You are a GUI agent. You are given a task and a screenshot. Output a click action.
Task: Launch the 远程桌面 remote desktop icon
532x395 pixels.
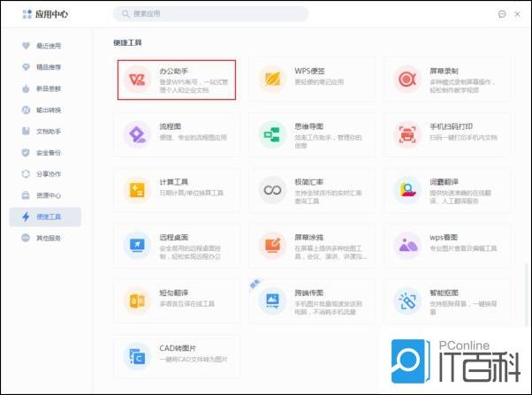[137, 246]
